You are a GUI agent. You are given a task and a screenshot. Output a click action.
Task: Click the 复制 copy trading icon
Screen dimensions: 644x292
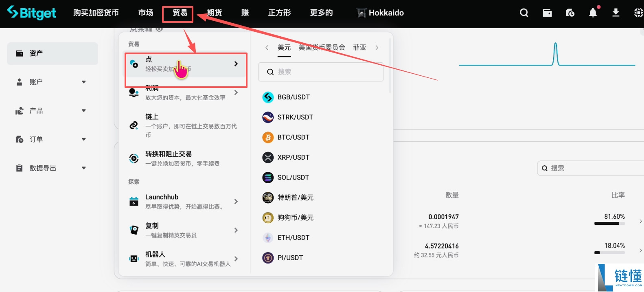point(134,230)
